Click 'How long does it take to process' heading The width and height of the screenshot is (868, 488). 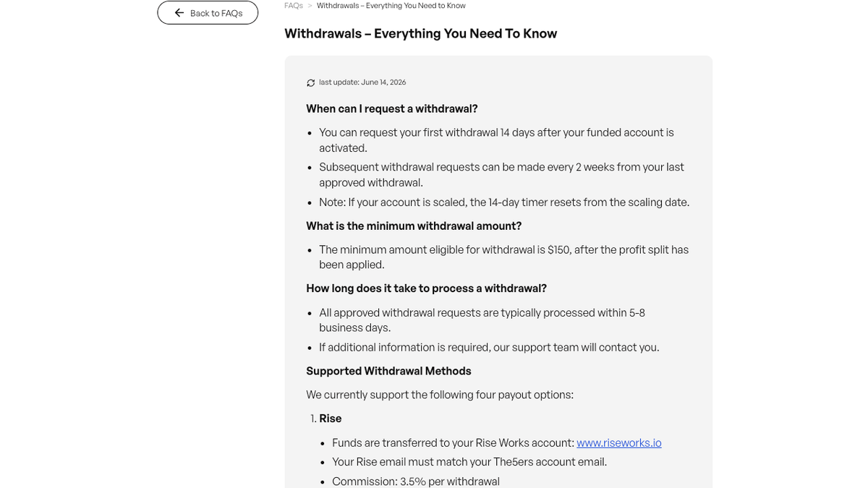click(x=426, y=288)
